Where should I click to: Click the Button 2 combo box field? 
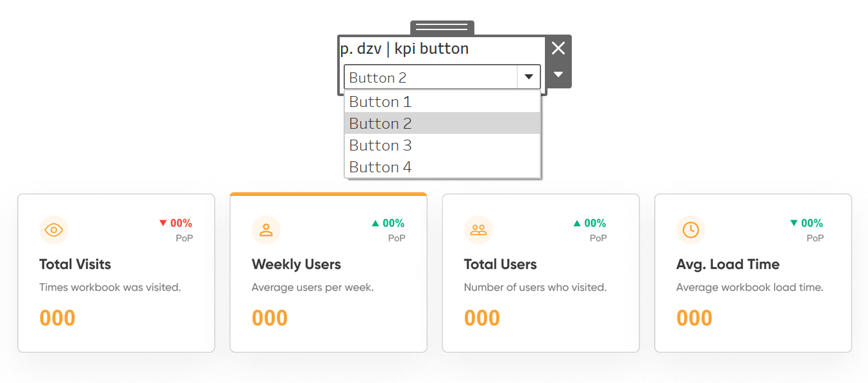point(431,77)
